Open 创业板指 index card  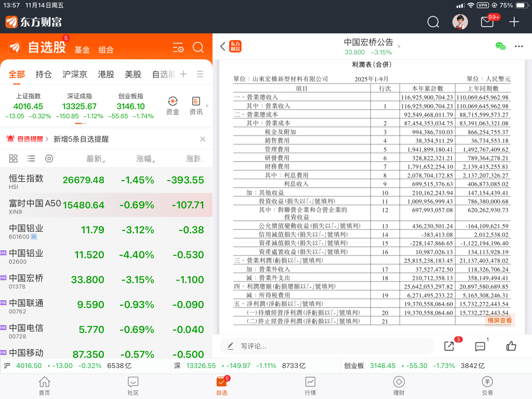(x=130, y=106)
